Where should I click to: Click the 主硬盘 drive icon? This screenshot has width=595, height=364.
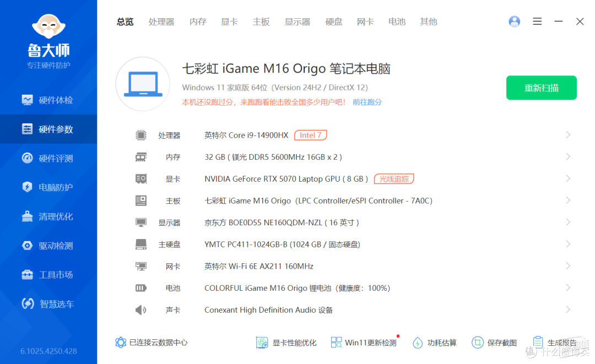click(x=141, y=244)
